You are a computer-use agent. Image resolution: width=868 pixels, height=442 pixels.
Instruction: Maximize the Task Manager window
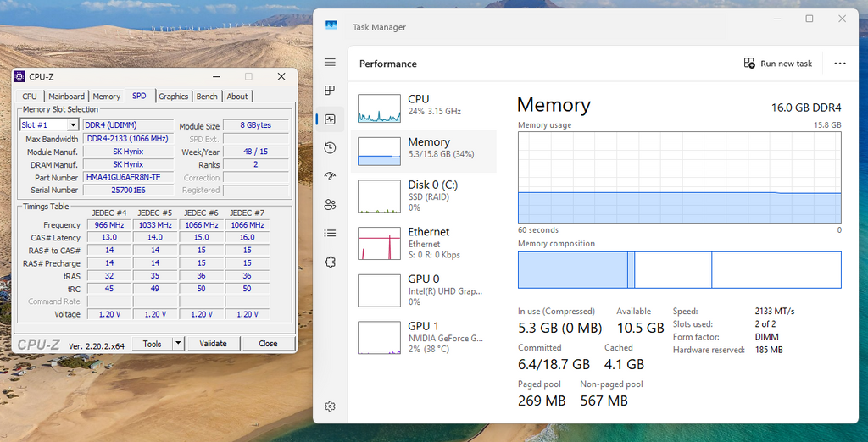pos(810,19)
